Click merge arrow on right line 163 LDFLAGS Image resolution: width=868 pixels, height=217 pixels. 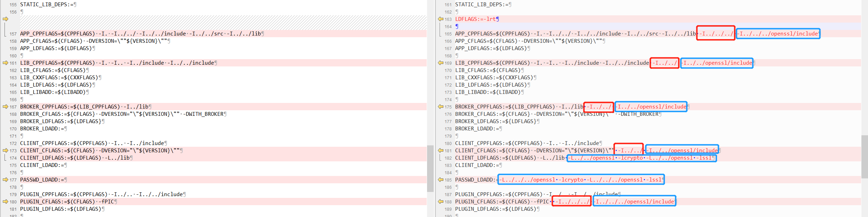click(441, 19)
